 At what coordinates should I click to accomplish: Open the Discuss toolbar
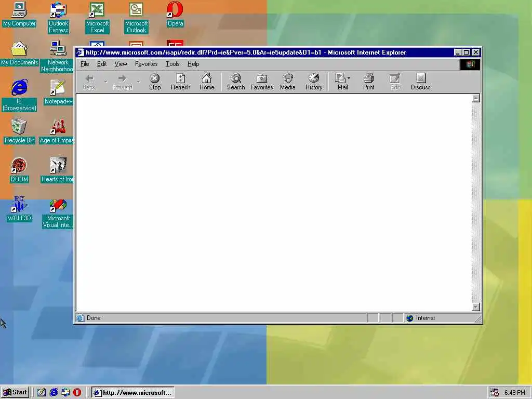pos(421,82)
